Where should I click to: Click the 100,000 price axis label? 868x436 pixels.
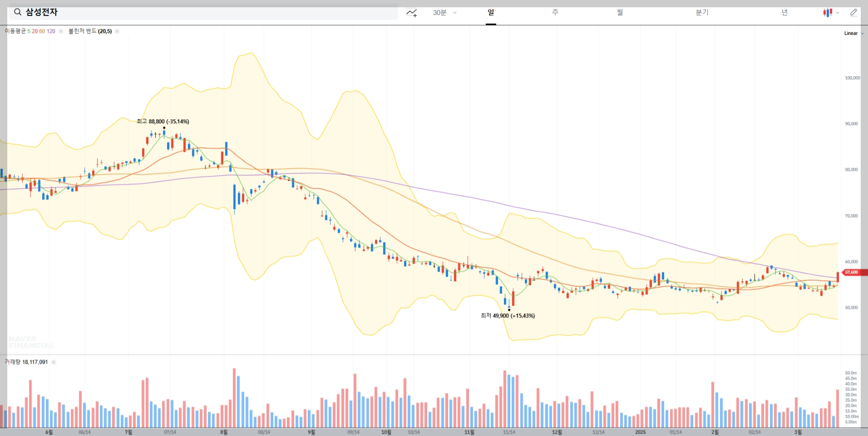pyautogui.click(x=852, y=78)
